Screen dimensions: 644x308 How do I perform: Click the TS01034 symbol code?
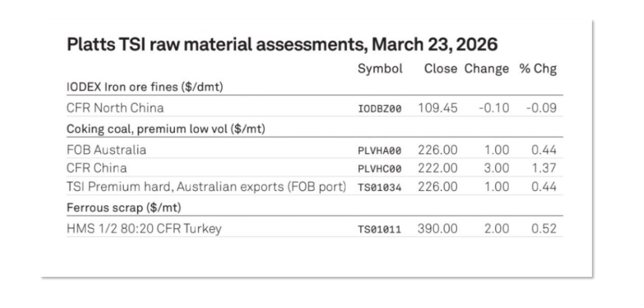[380, 187]
